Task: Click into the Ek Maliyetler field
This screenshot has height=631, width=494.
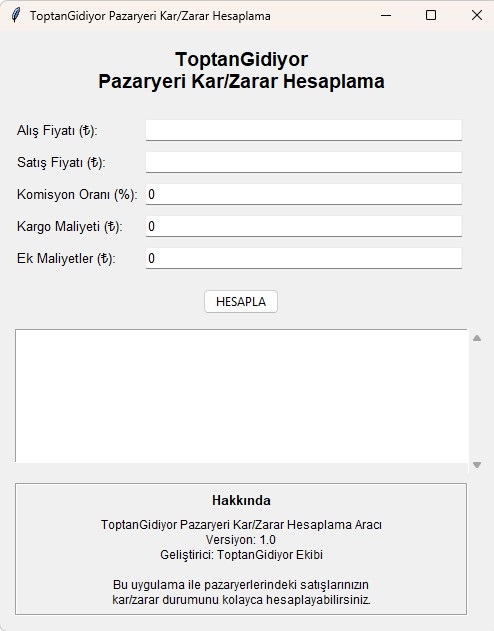Action: tap(304, 258)
